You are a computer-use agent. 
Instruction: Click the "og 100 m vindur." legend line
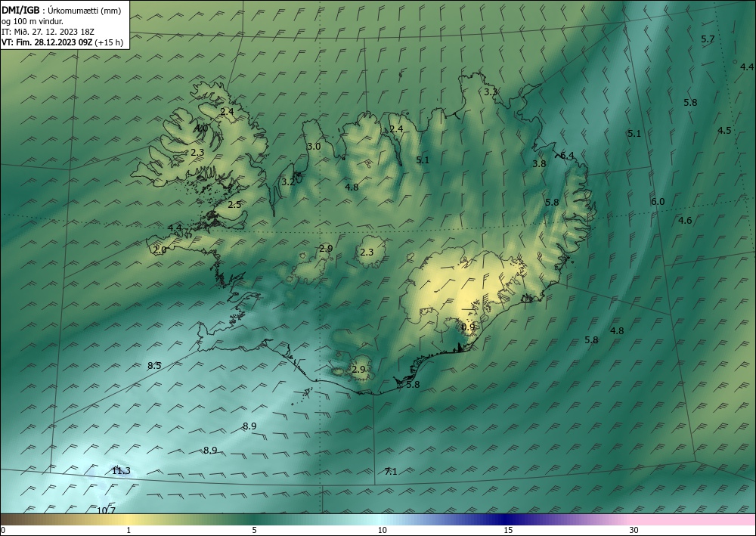(x=33, y=21)
